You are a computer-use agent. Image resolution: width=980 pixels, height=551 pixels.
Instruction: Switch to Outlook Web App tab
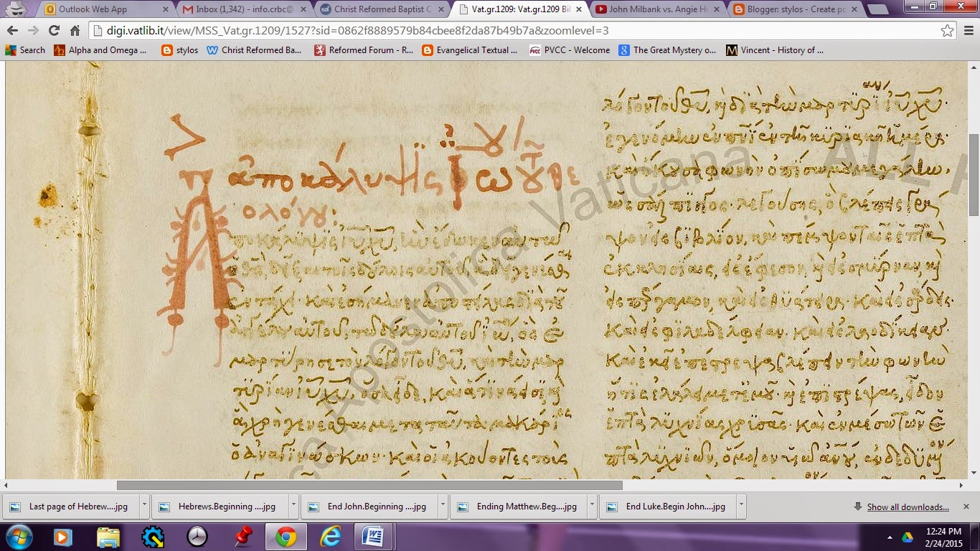105,9
